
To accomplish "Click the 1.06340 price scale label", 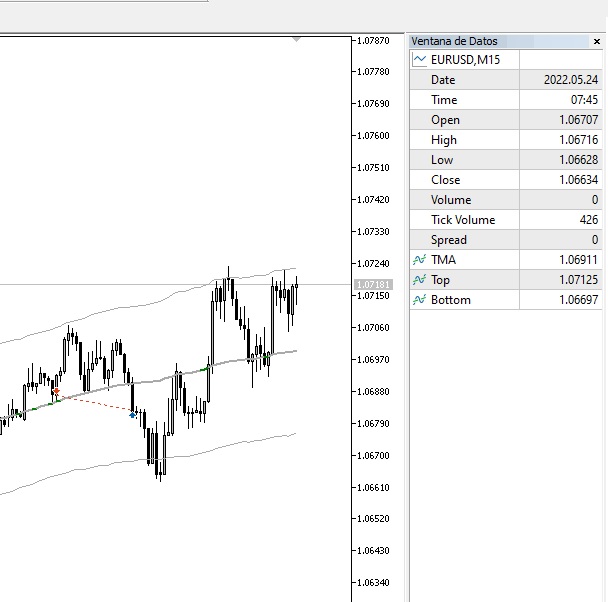I will [373, 582].
